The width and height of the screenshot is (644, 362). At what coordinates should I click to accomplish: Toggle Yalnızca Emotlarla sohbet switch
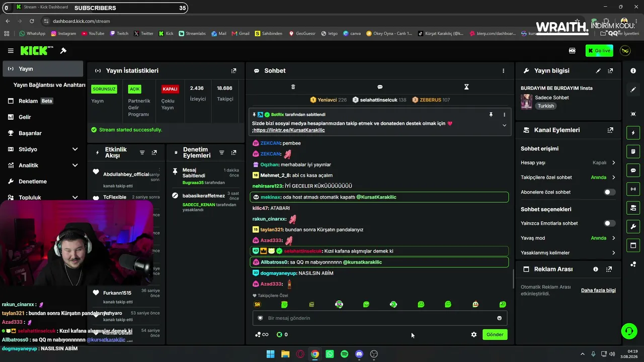click(x=609, y=223)
